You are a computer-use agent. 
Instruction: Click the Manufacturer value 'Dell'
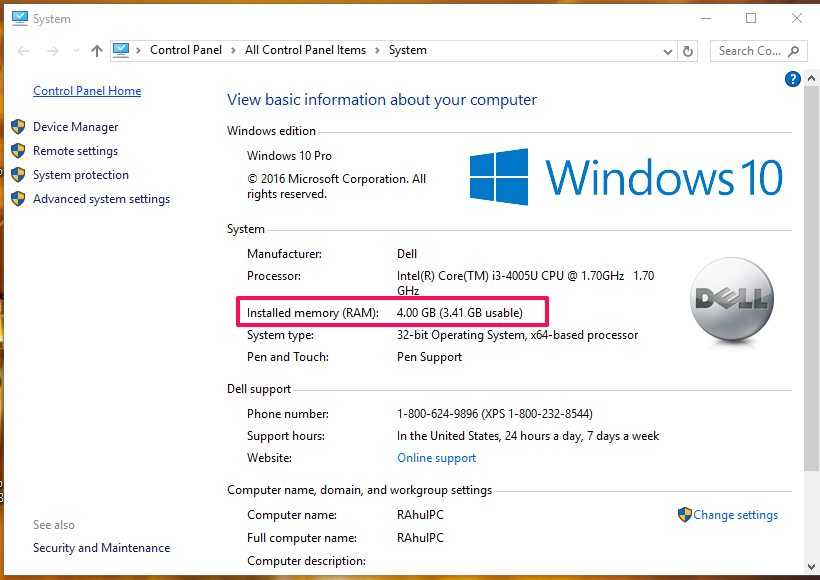[407, 254]
